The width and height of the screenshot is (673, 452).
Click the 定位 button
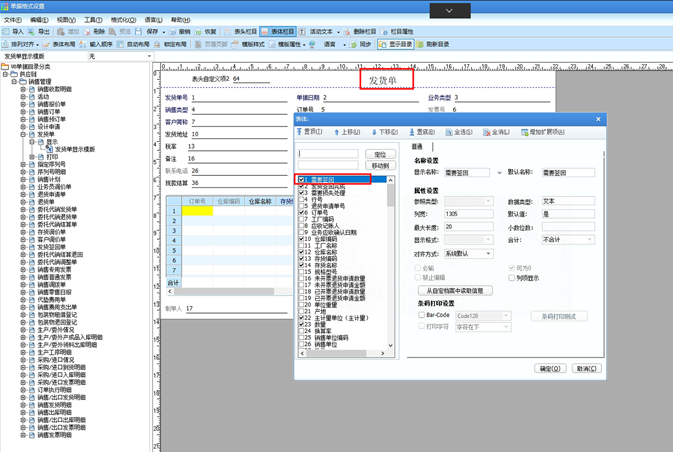380,154
